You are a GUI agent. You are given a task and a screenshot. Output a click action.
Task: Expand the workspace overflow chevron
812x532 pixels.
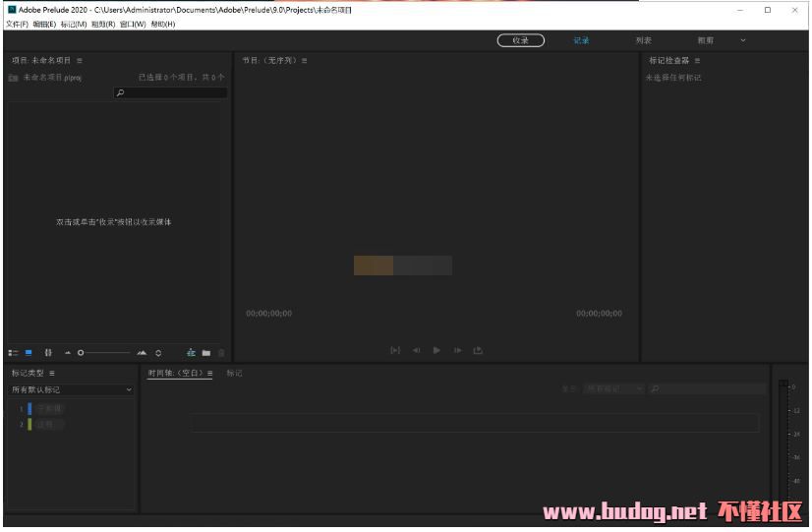pyautogui.click(x=742, y=40)
